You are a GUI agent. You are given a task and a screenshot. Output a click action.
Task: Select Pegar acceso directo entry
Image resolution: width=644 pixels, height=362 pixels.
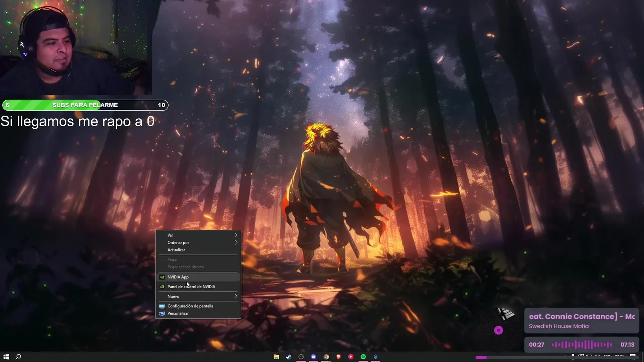point(198,267)
